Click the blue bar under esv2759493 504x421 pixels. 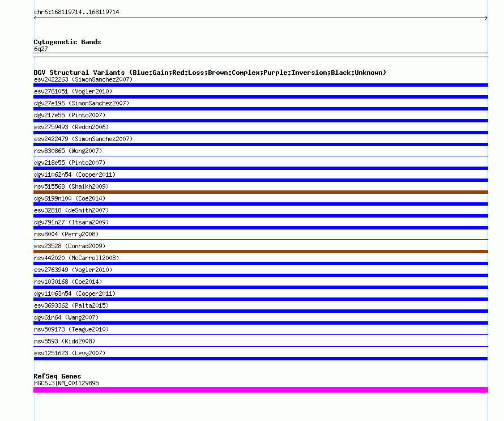260,133
